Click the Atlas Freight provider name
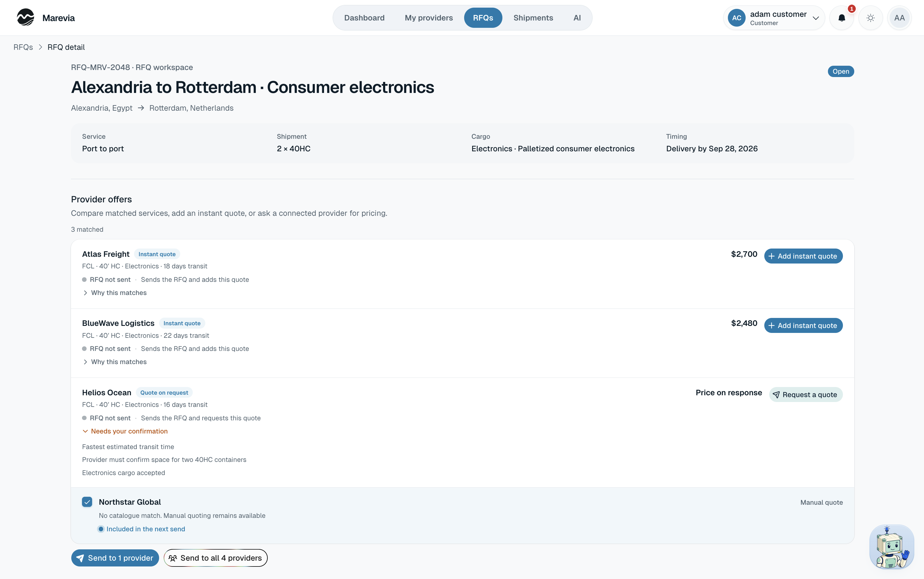The image size is (924, 579). click(106, 254)
